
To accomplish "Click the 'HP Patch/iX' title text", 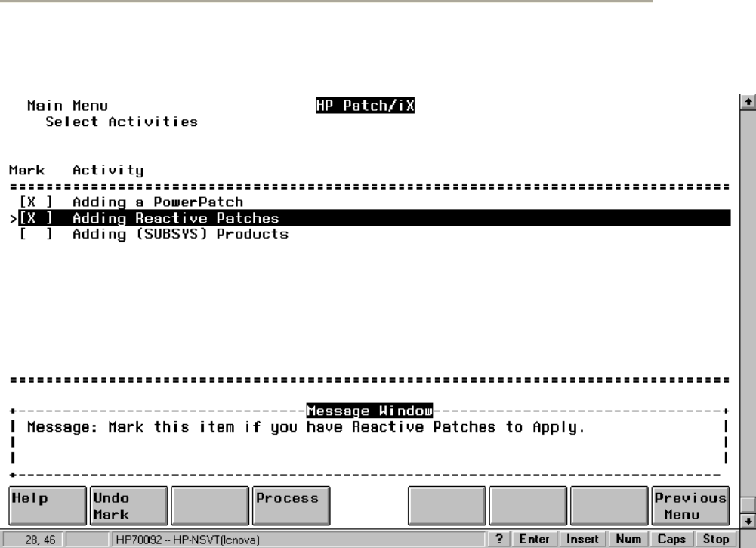I will [365, 106].
